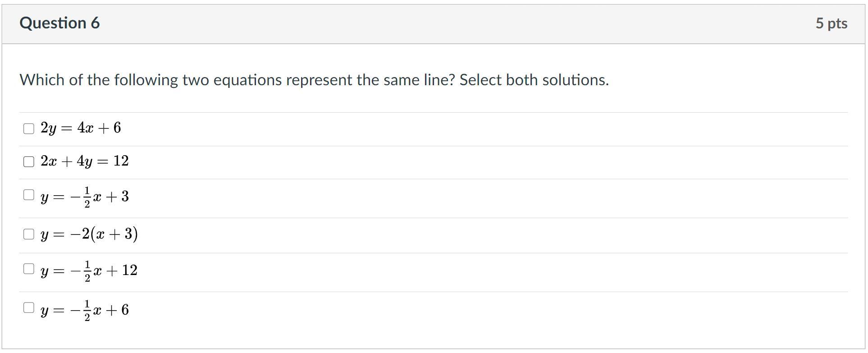Check the box for 2y = 4x + 6
868x353 pixels.
point(28,128)
